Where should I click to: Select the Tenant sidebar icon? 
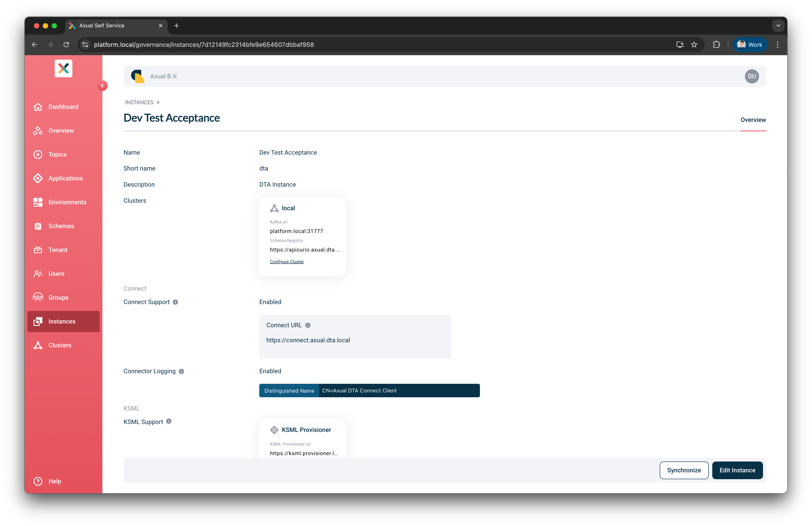point(38,250)
